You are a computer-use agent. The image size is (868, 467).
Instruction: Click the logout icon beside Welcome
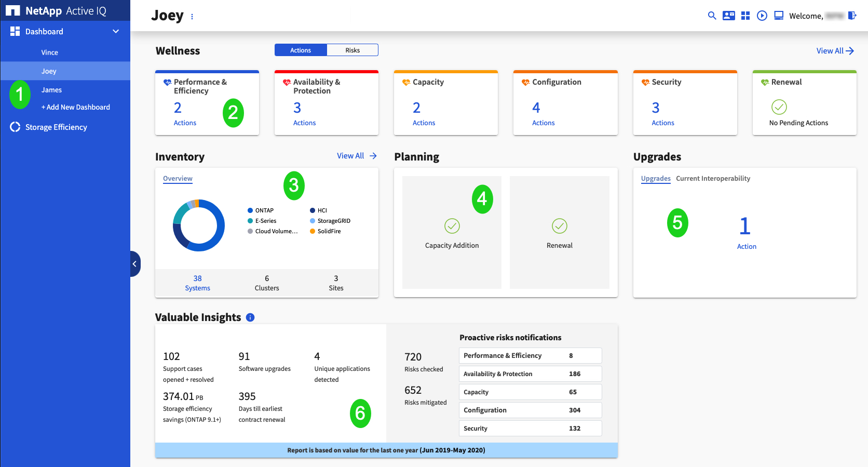(852, 16)
